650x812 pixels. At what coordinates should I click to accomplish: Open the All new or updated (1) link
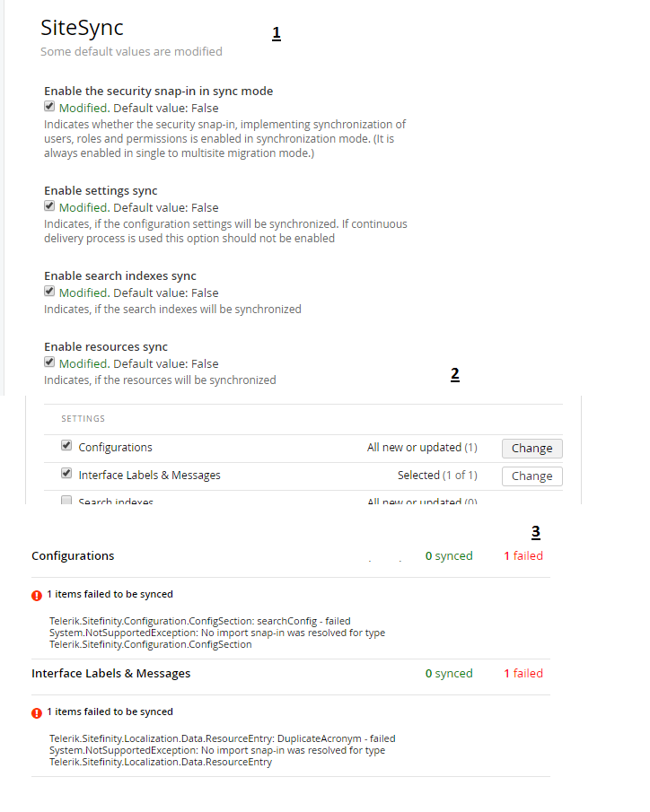(422, 447)
